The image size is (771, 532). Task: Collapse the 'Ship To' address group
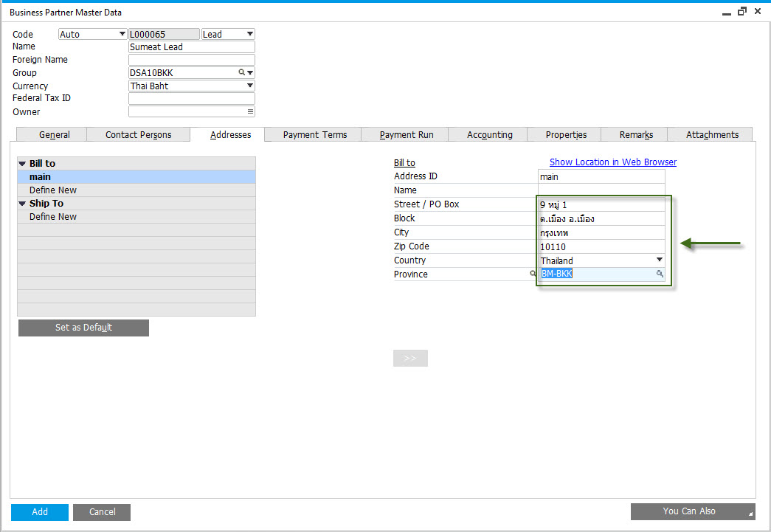(x=22, y=204)
